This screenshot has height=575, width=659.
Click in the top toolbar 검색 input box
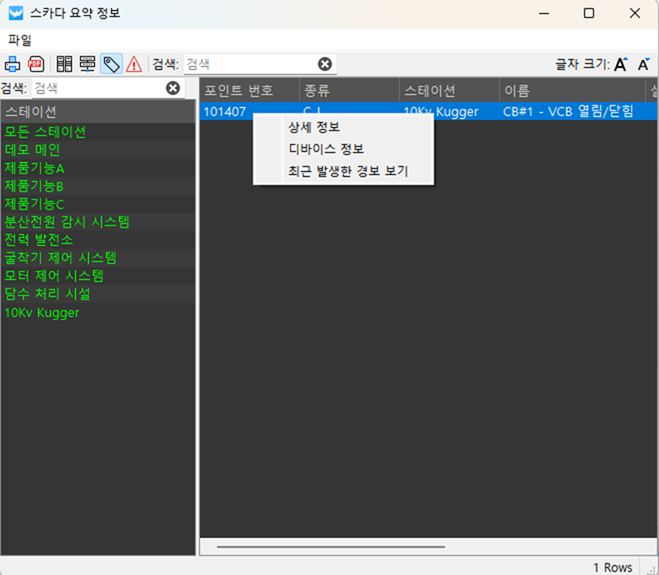[250, 64]
